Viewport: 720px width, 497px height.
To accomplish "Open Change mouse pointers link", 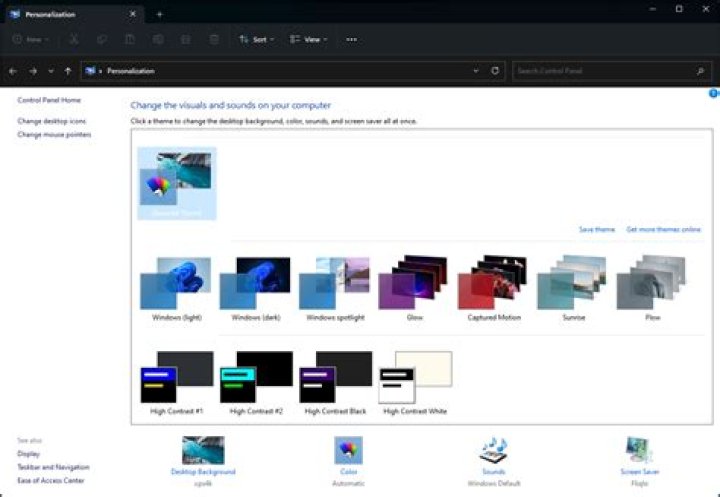I will coord(54,135).
